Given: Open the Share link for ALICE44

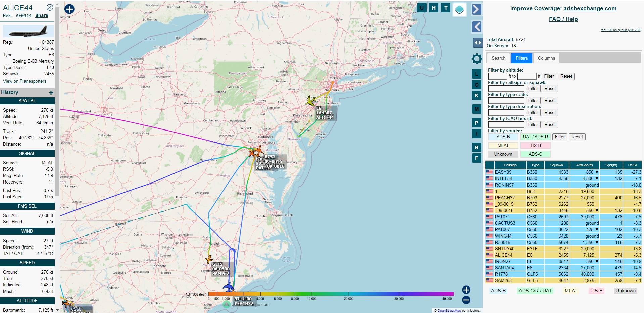Looking at the screenshot, I should point(42,15).
